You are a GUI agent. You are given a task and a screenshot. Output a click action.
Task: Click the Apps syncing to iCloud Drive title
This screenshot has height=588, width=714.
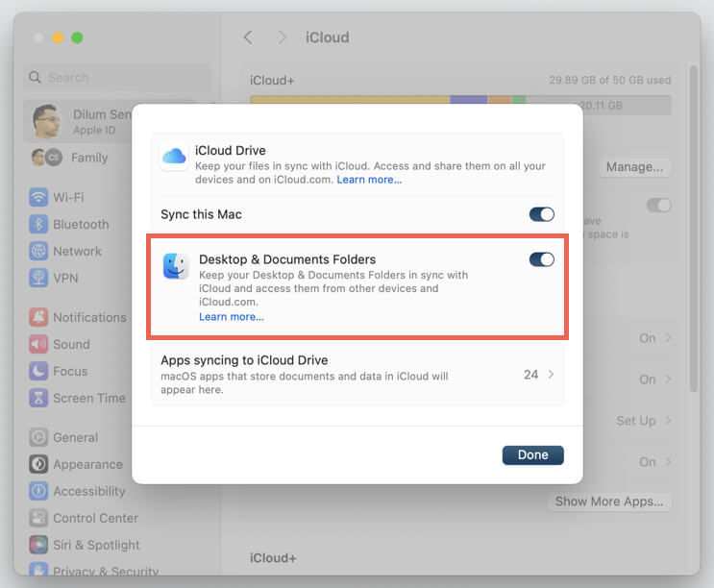coord(244,360)
